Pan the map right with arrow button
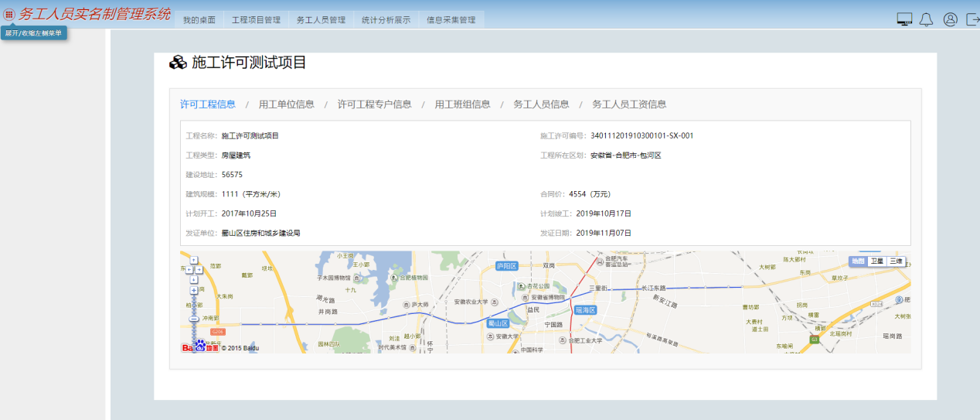This screenshot has height=420, width=980. pyautogui.click(x=199, y=270)
